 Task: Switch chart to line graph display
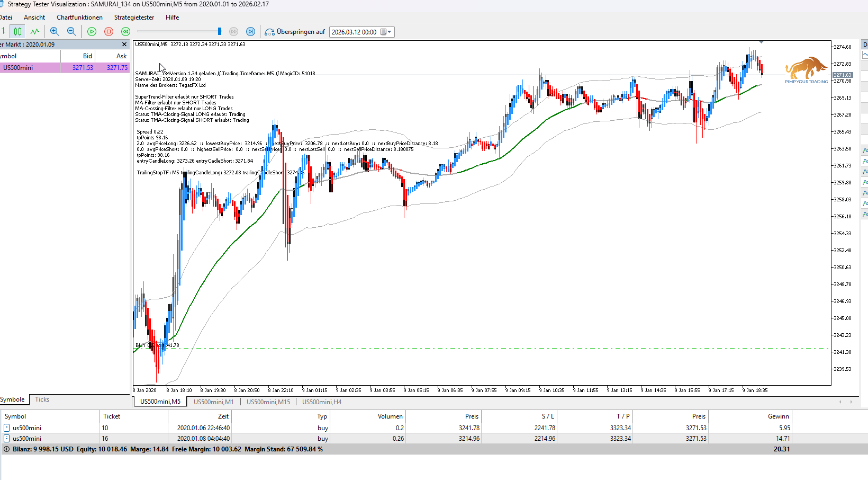[x=34, y=32]
